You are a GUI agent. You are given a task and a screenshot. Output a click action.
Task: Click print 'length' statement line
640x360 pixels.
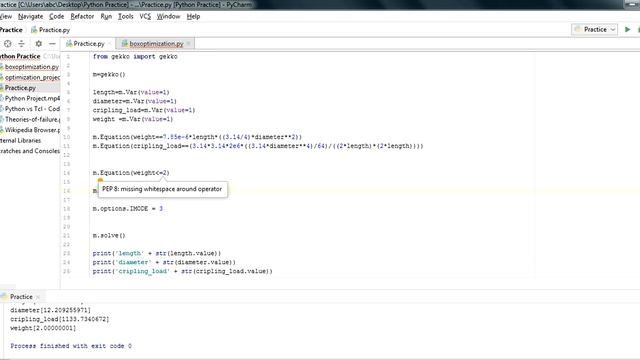[157, 253]
